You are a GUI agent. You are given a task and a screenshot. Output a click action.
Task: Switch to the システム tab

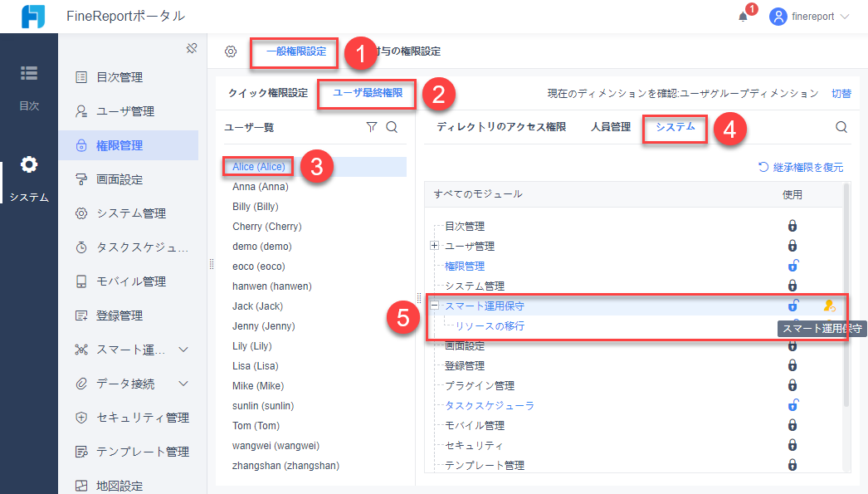coord(675,127)
